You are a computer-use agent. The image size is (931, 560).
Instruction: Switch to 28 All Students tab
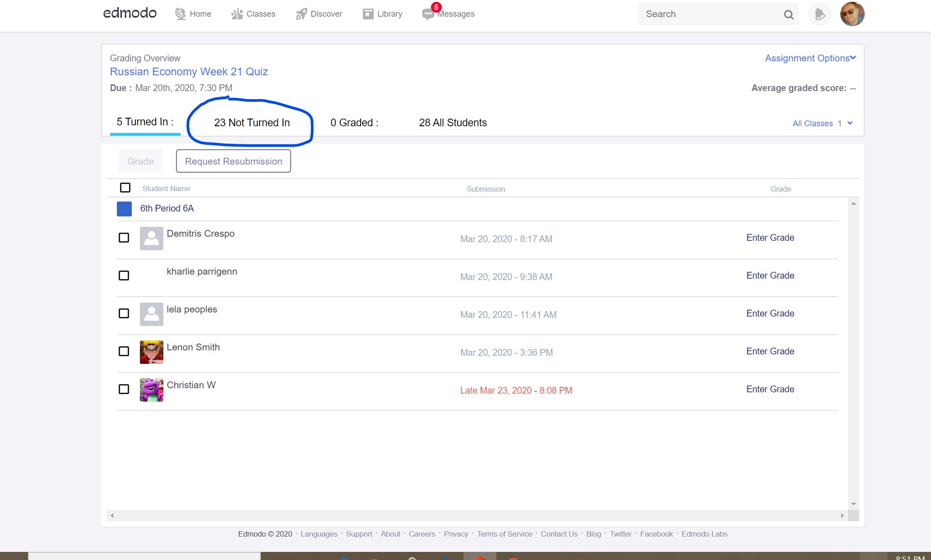click(453, 123)
